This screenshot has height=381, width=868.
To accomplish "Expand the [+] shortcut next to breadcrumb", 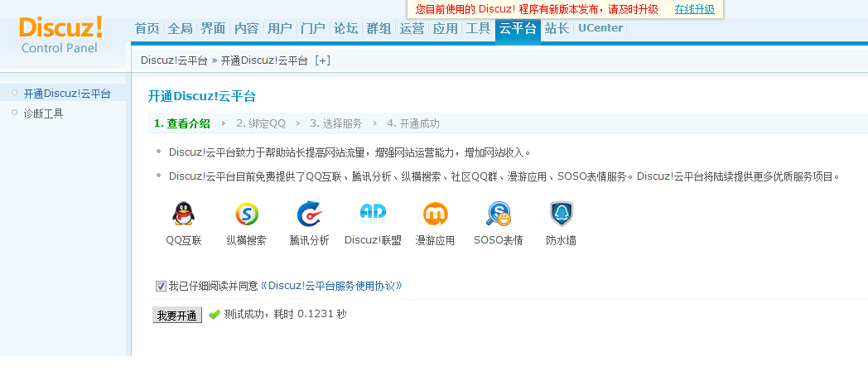I will 322,60.
